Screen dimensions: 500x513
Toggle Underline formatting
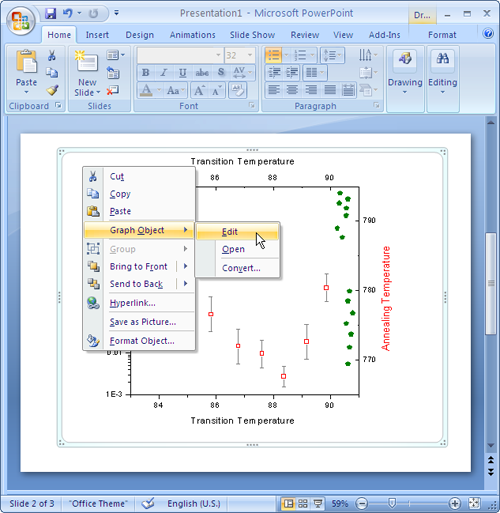coord(182,72)
